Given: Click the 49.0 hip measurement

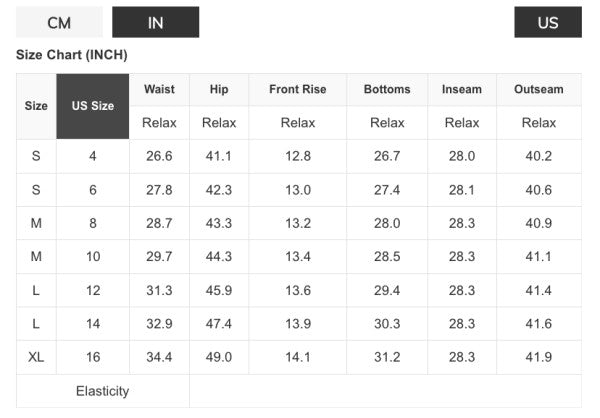Looking at the screenshot, I should tap(219, 357).
